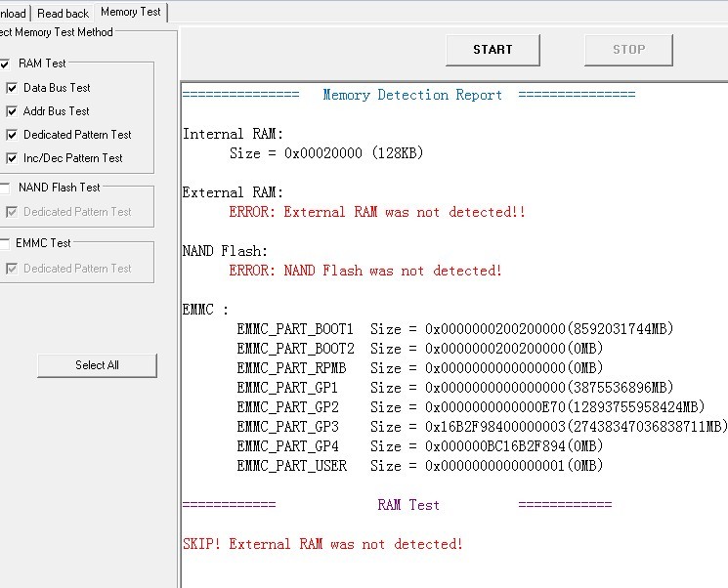
Task: Toggle NAND Flash Dedicated Pattern Test
Action: (x=12, y=212)
